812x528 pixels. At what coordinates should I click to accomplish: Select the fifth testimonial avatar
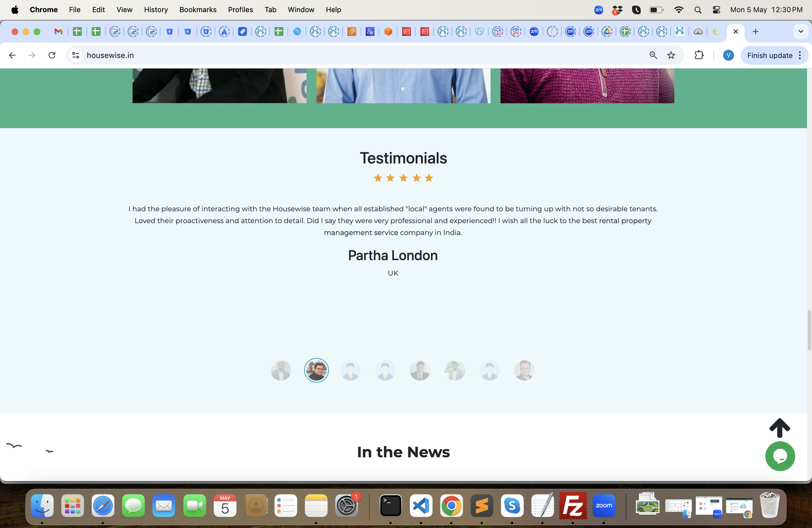click(420, 370)
